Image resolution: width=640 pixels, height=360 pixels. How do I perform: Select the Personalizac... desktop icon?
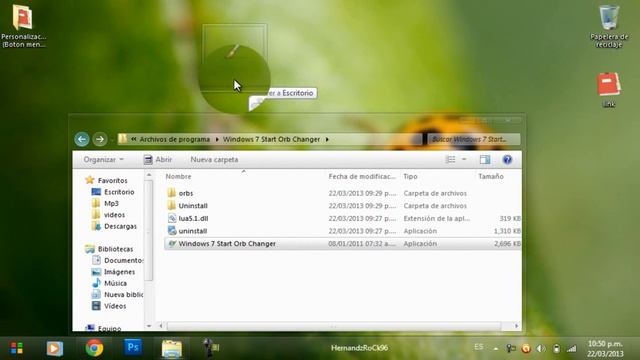(x=23, y=26)
